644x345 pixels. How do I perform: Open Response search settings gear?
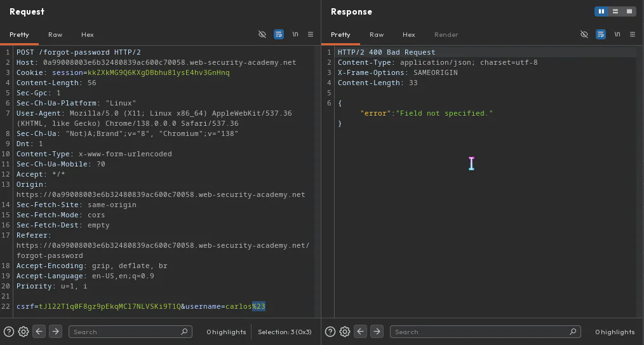tap(345, 332)
